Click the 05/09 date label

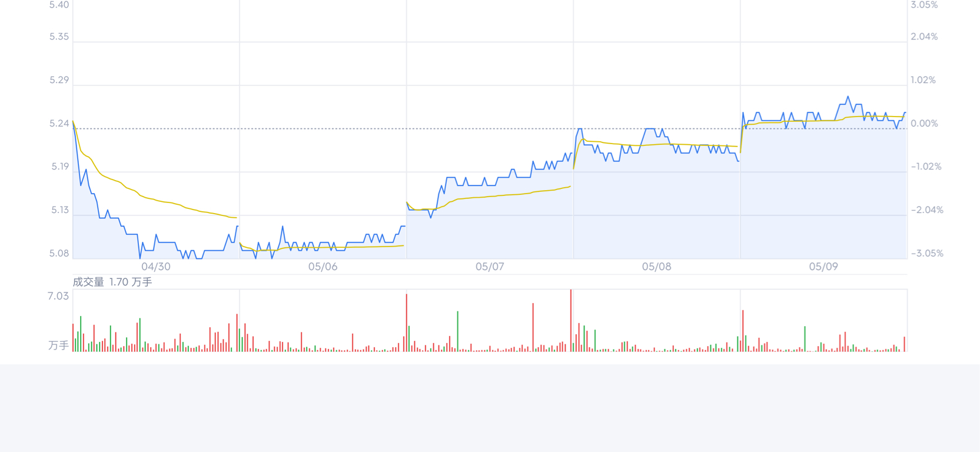pyautogui.click(x=823, y=267)
